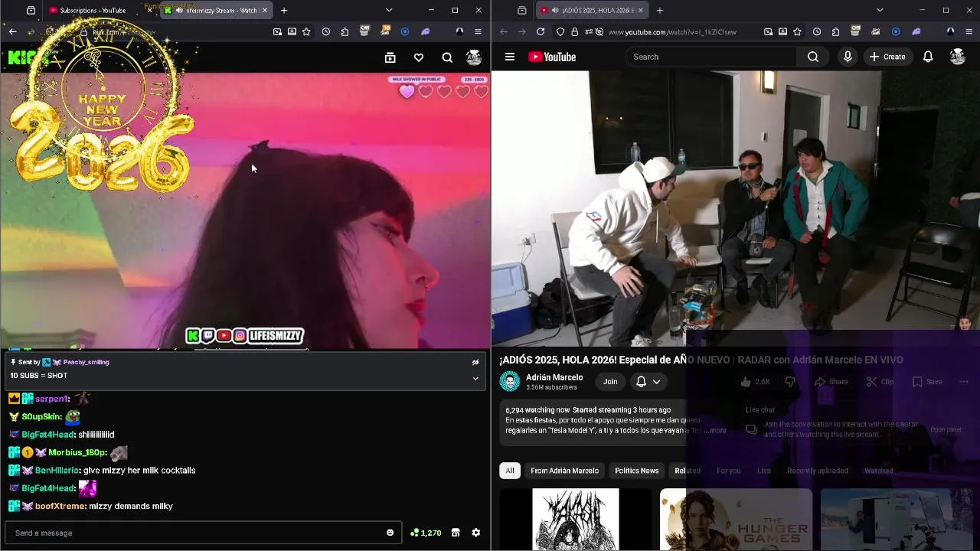Open Adrián Marcelo channel avatar

coord(510,381)
